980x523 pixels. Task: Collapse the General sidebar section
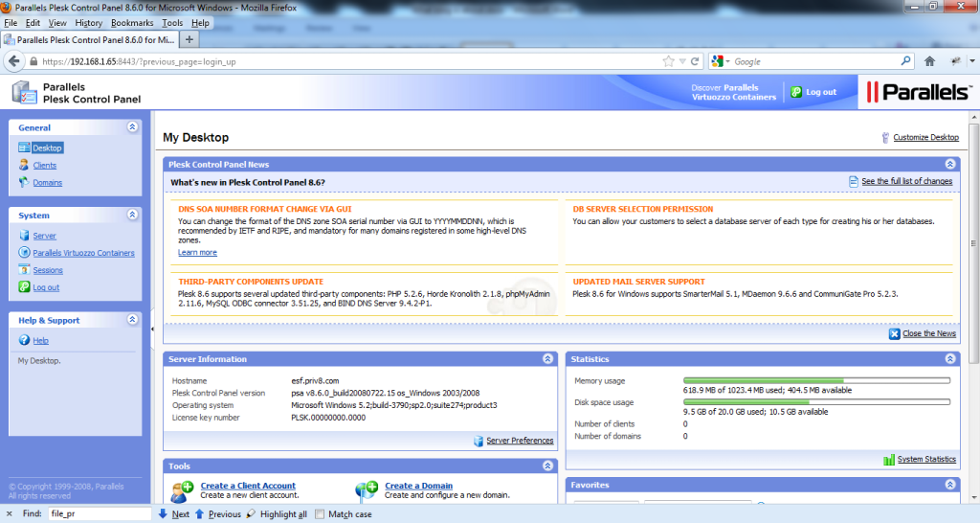click(x=132, y=127)
